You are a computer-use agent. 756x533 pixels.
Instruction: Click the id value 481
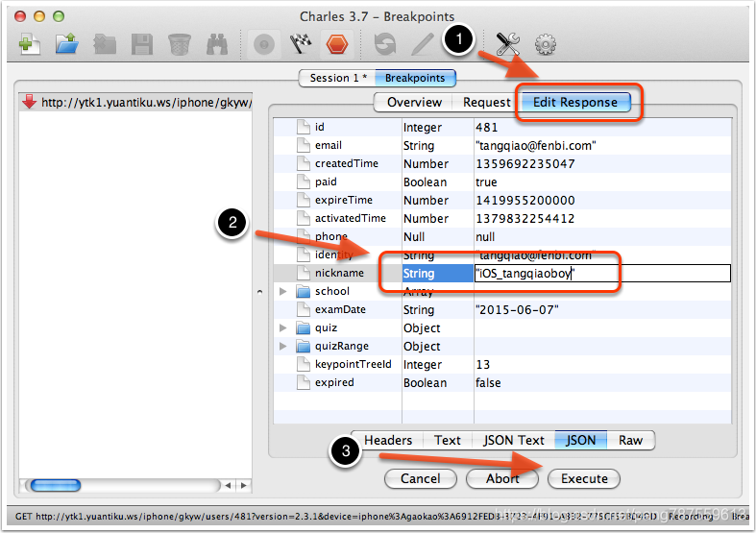486,127
